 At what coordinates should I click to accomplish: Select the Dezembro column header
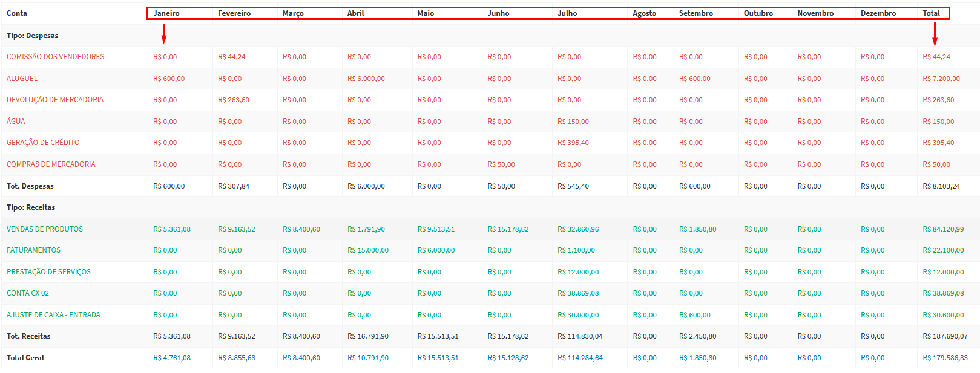click(878, 13)
